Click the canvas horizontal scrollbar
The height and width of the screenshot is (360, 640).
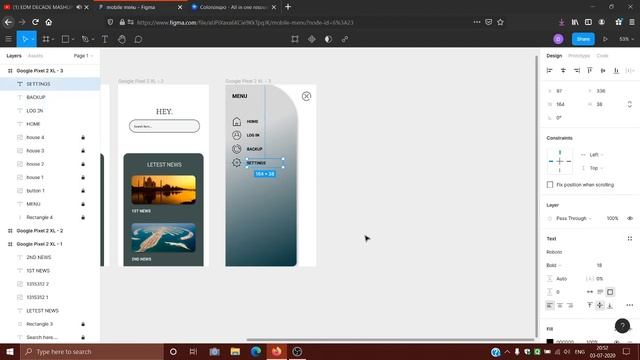coord(390,339)
